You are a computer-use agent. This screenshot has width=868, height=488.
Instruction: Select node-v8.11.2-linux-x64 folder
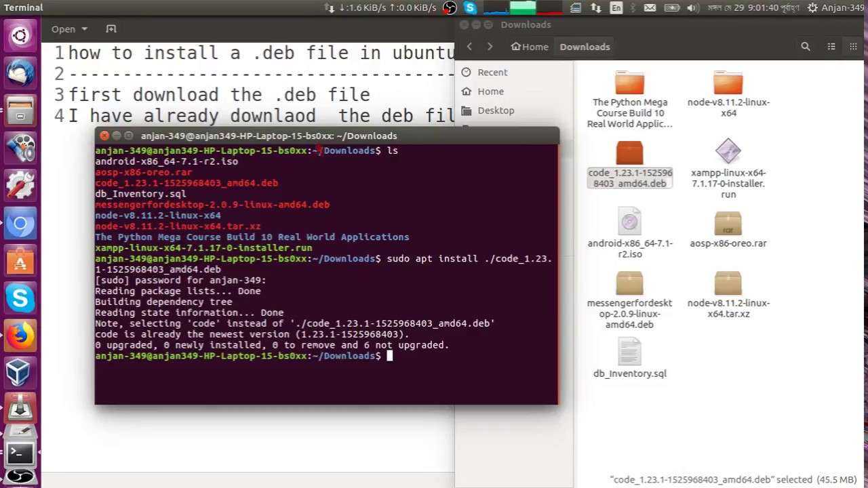click(728, 93)
